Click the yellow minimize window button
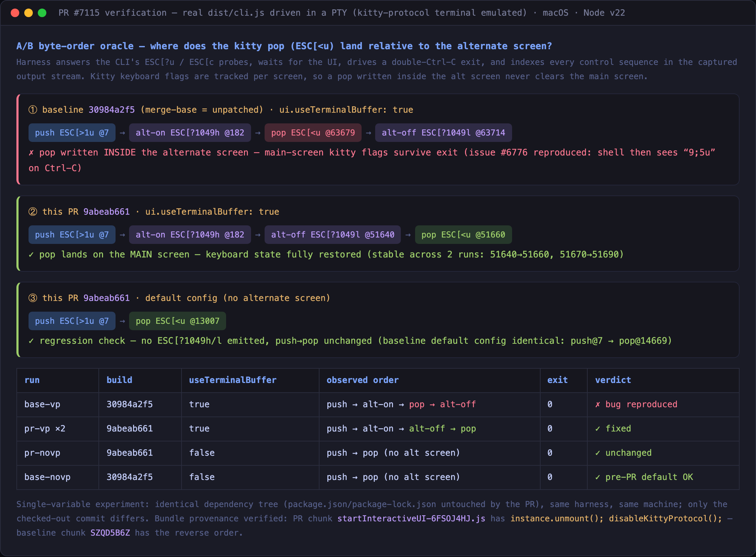Image resolution: width=756 pixels, height=557 pixels. click(29, 13)
